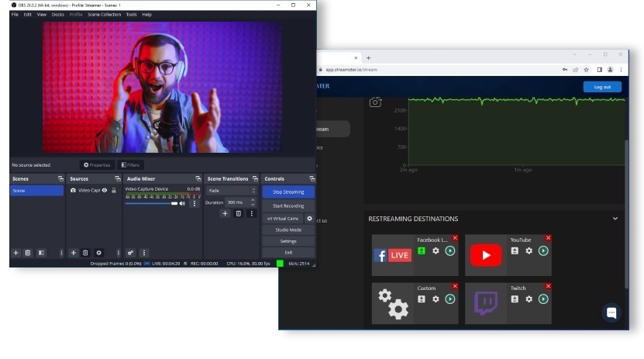Open the Fade transition dropdown

pyautogui.click(x=231, y=191)
